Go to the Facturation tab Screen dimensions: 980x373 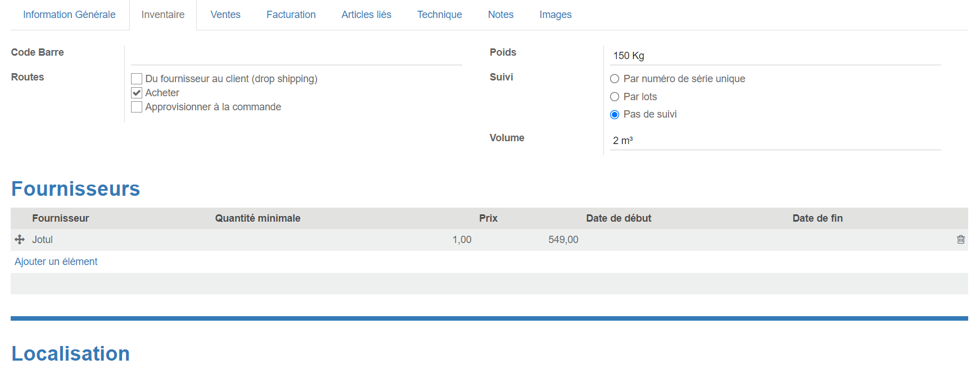click(x=291, y=15)
